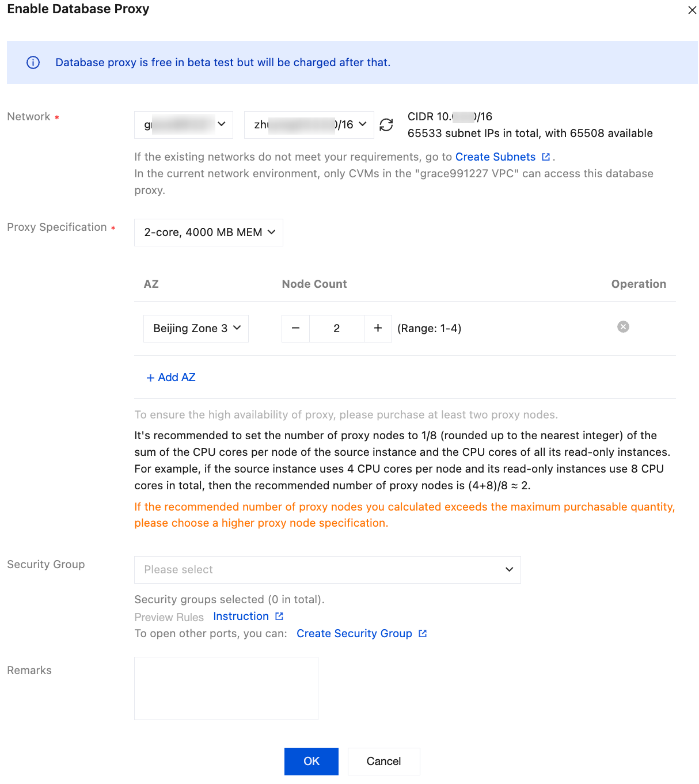The height and width of the screenshot is (784, 699).
Task: Open the VPC network dropdown
Action: pos(184,125)
